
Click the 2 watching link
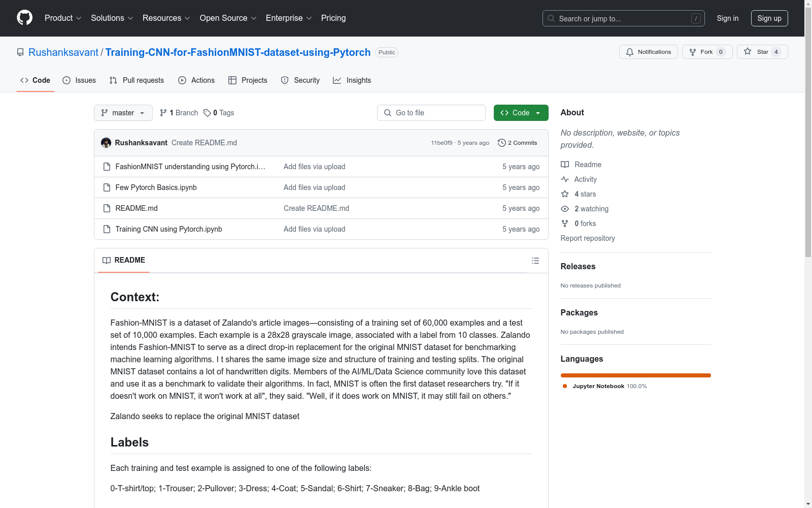[591, 209]
